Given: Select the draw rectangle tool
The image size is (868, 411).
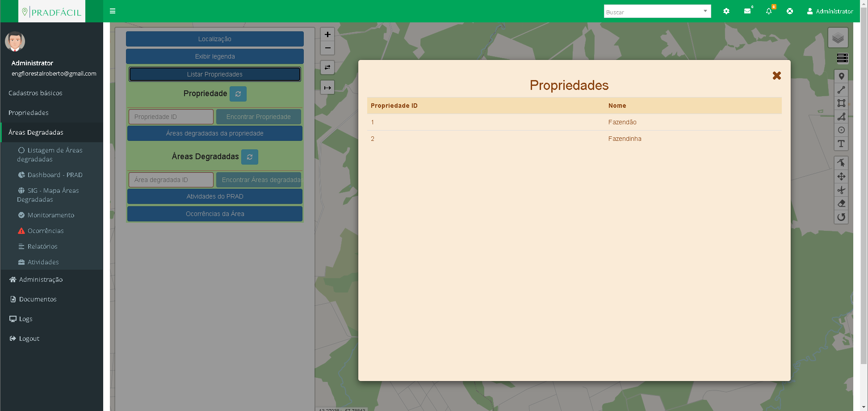Looking at the screenshot, I should tap(841, 103).
